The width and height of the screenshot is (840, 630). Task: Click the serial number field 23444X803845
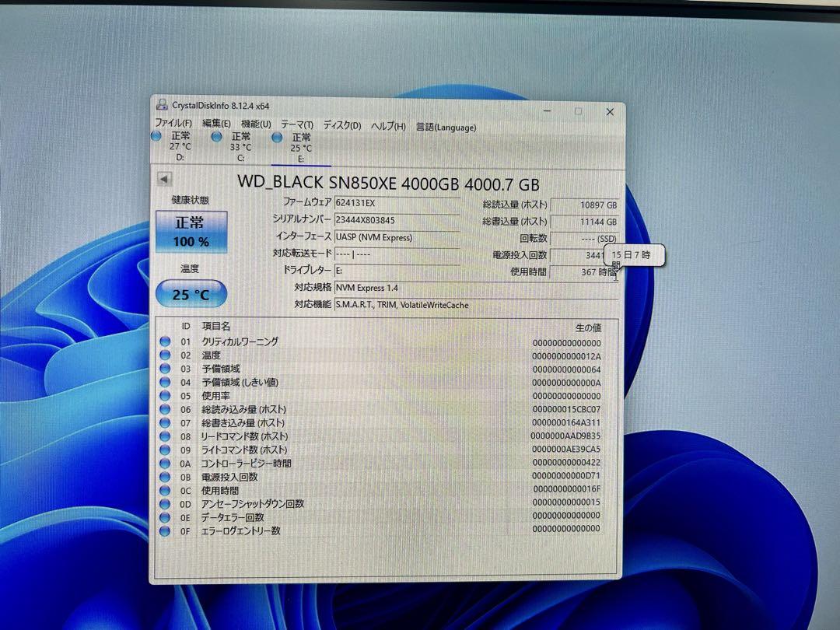click(397, 220)
